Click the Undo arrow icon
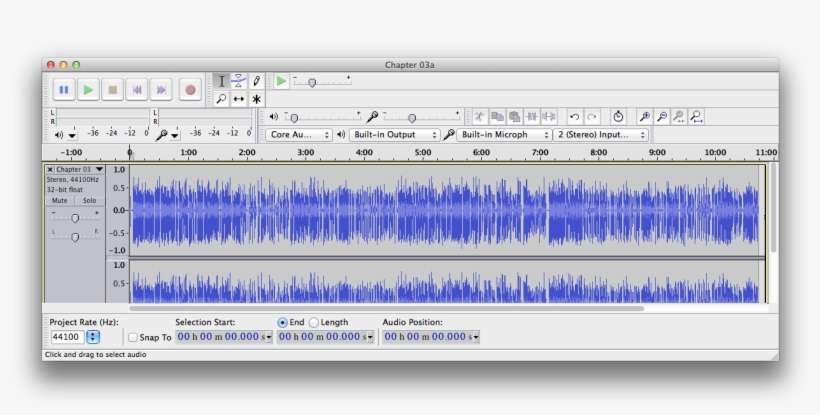Screen dimensions: 820x415 (x=574, y=117)
